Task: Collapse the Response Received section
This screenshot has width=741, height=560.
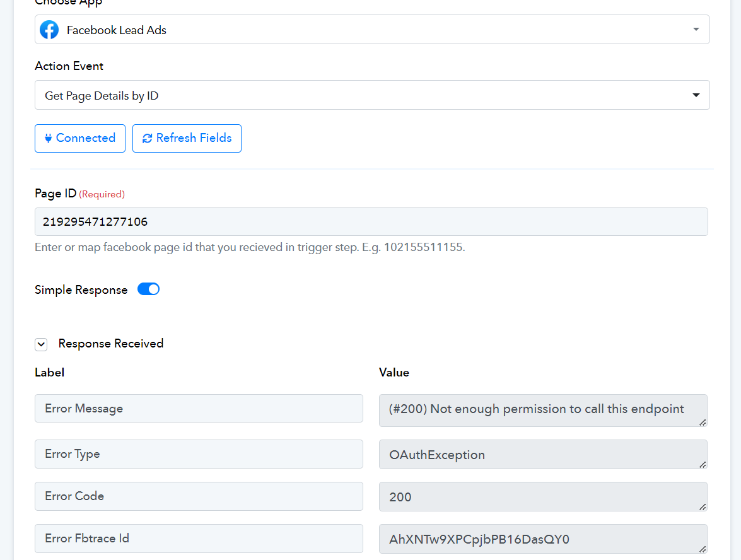Action: click(x=41, y=344)
